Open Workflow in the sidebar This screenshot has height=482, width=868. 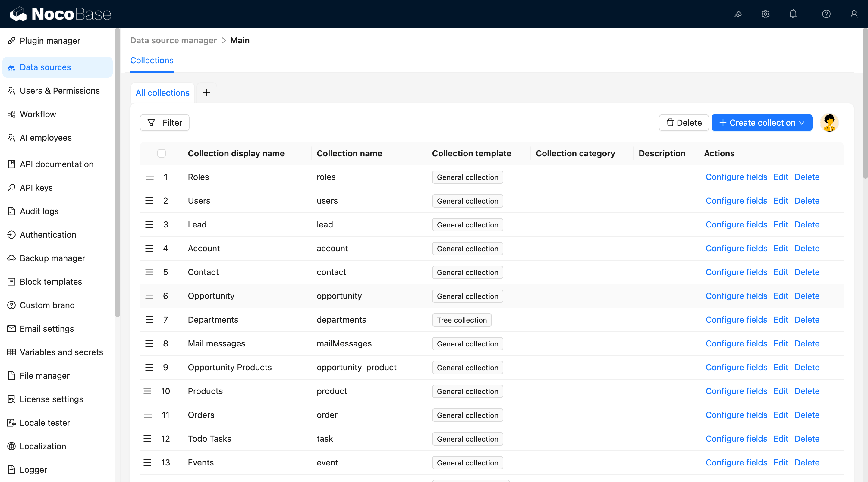click(x=38, y=114)
